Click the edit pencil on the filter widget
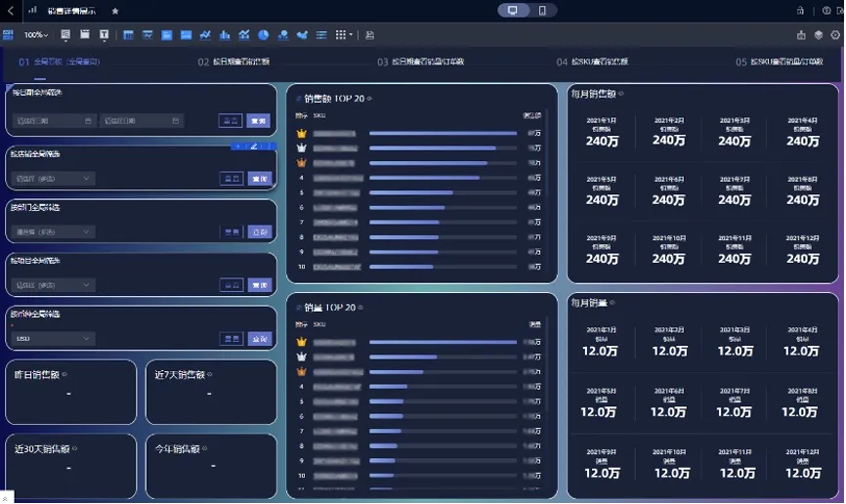Image resolution: width=846 pixels, height=504 pixels. [254, 147]
